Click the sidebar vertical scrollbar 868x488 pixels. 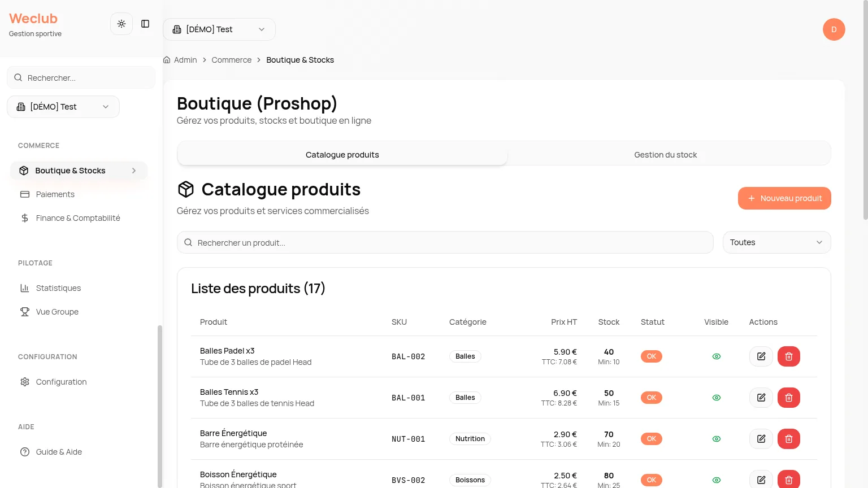click(160, 406)
